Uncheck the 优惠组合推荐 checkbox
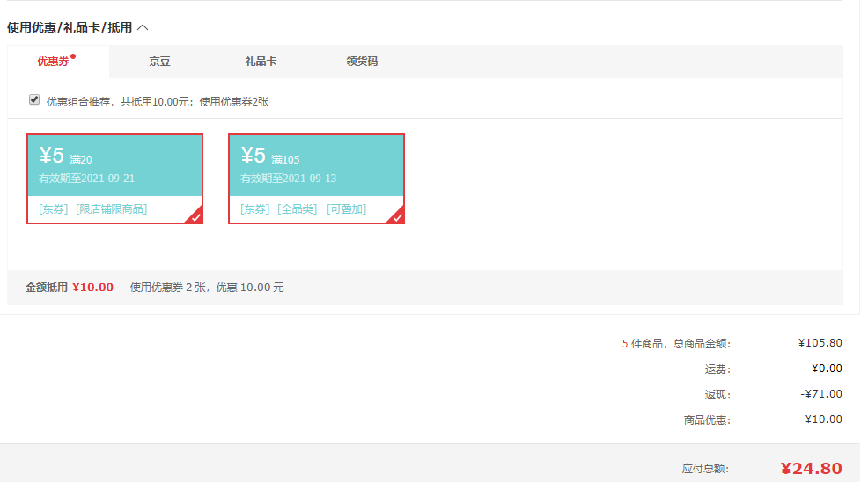The width and height of the screenshot is (868, 482). [34, 99]
